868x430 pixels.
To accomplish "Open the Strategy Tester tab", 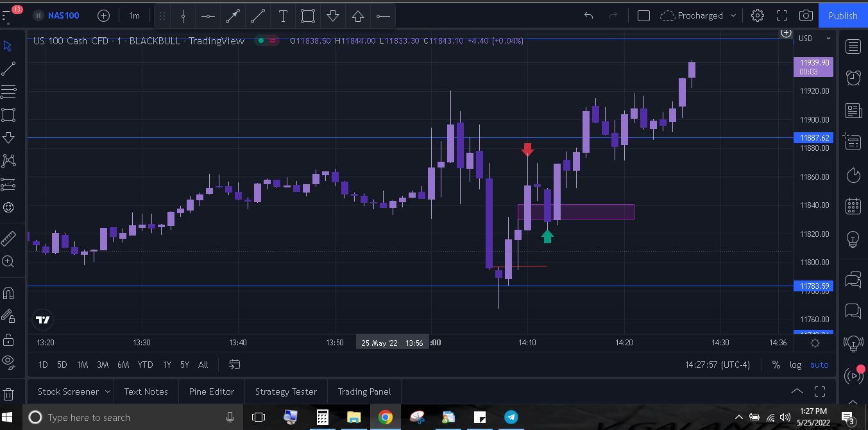I will click(x=286, y=391).
